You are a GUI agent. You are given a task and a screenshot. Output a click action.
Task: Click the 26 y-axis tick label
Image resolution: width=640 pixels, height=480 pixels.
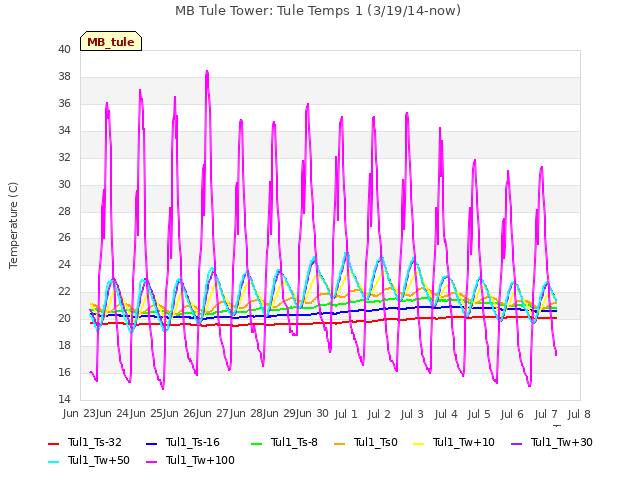64,238
